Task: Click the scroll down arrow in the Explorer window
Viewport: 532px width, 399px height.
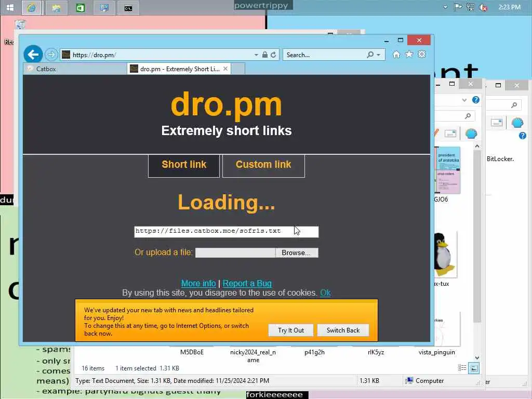Action: 477,357
